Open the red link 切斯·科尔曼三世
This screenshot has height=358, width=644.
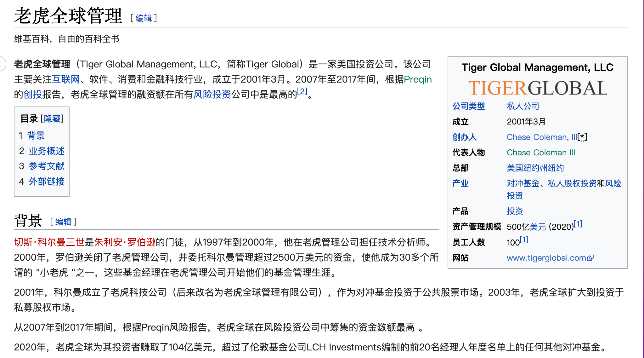pos(49,242)
